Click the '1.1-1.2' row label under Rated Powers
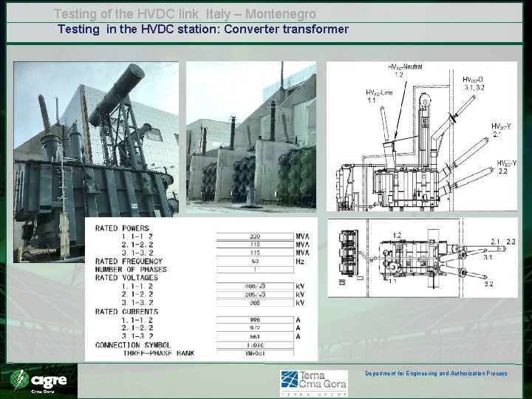532x399 pixels. tap(137, 236)
